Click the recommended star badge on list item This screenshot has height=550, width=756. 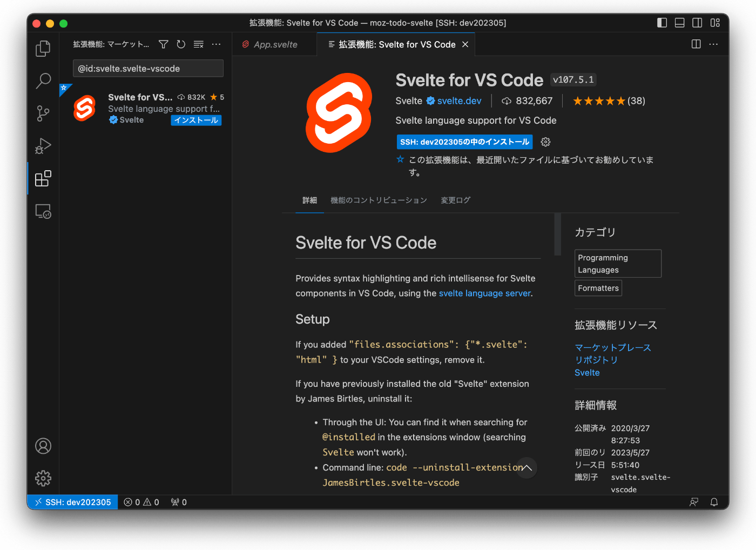[x=64, y=89]
